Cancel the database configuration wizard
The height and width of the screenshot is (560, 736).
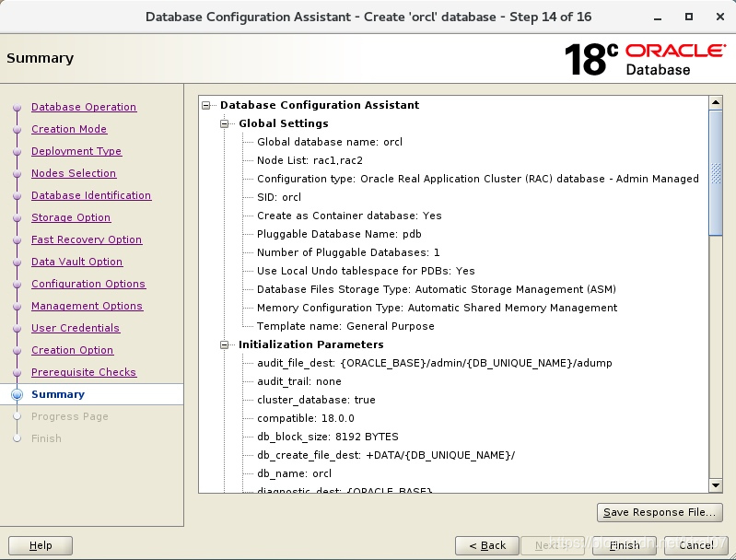(696, 545)
